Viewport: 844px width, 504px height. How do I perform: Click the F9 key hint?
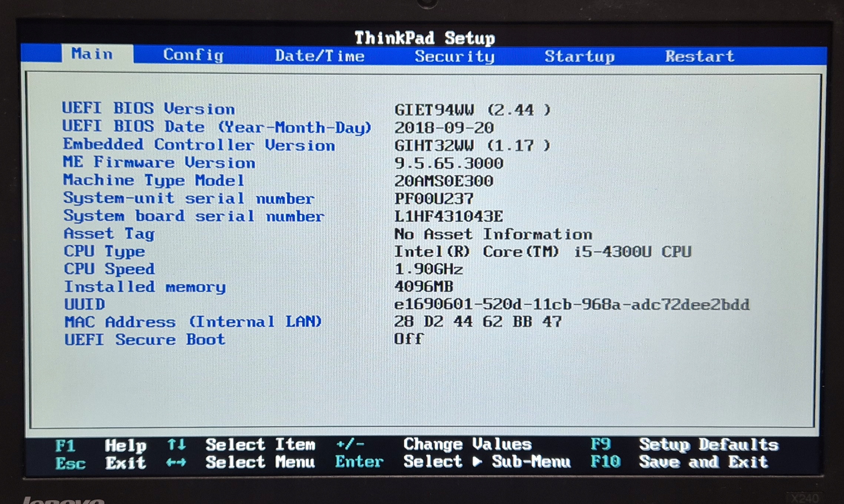pyautogui.click(x=600, y=444)
